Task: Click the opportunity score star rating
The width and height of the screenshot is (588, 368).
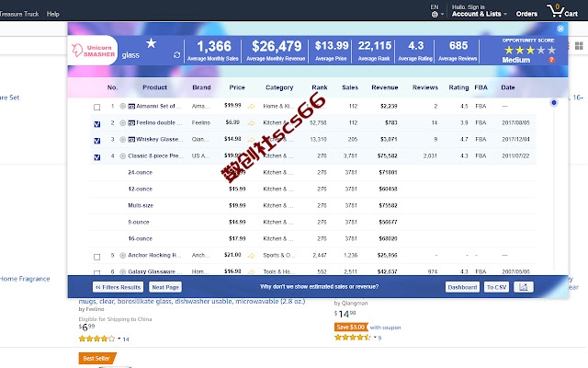Action: (x=530, y=50)
